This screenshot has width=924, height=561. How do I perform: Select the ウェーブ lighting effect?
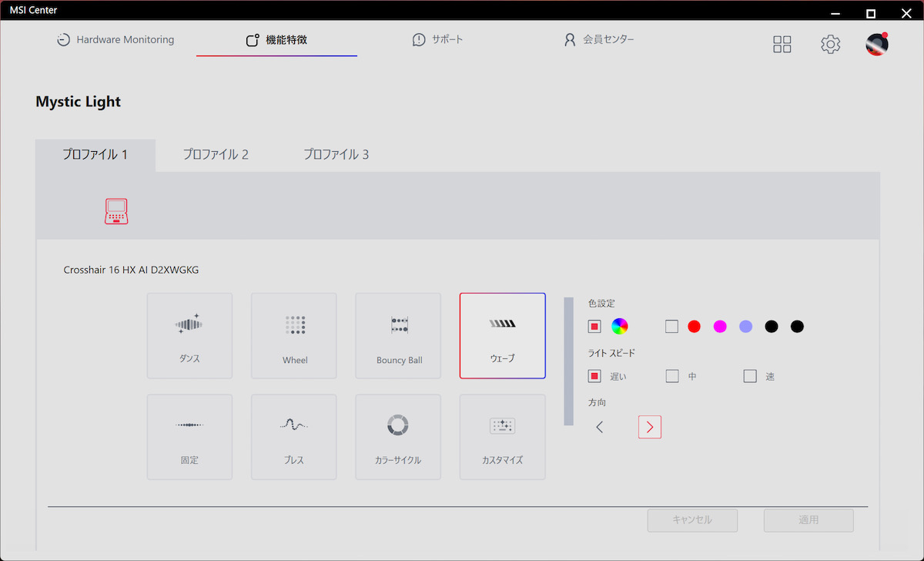point(503,335)
